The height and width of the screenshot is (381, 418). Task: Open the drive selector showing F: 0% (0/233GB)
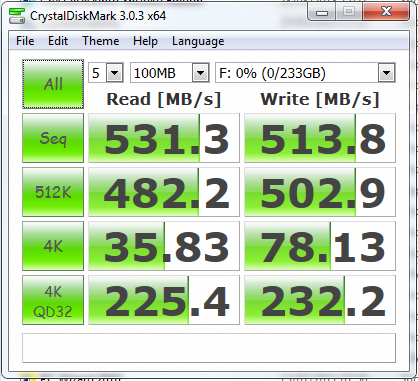[x=305, y=73]
